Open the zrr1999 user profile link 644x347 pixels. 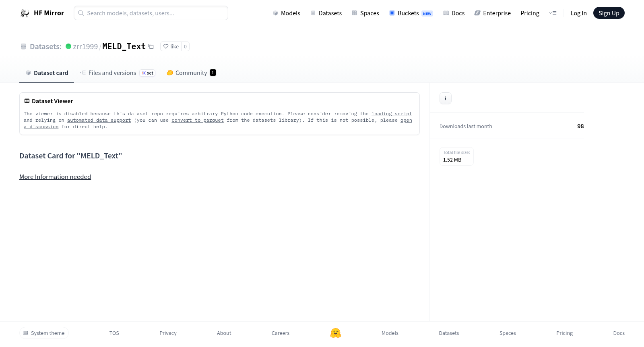(x=85, y=46)
